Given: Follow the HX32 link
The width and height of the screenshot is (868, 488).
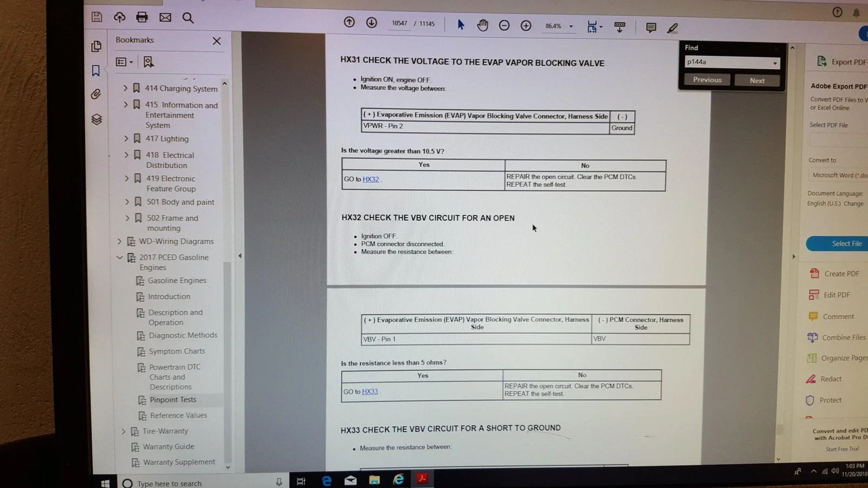Looking at the screenshot, I should point(371,179).
